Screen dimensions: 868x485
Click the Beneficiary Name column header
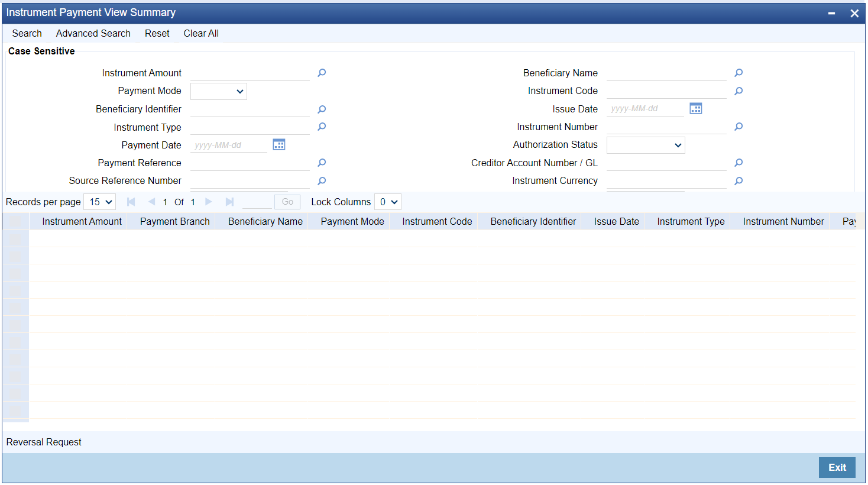[x=265, y=221]
